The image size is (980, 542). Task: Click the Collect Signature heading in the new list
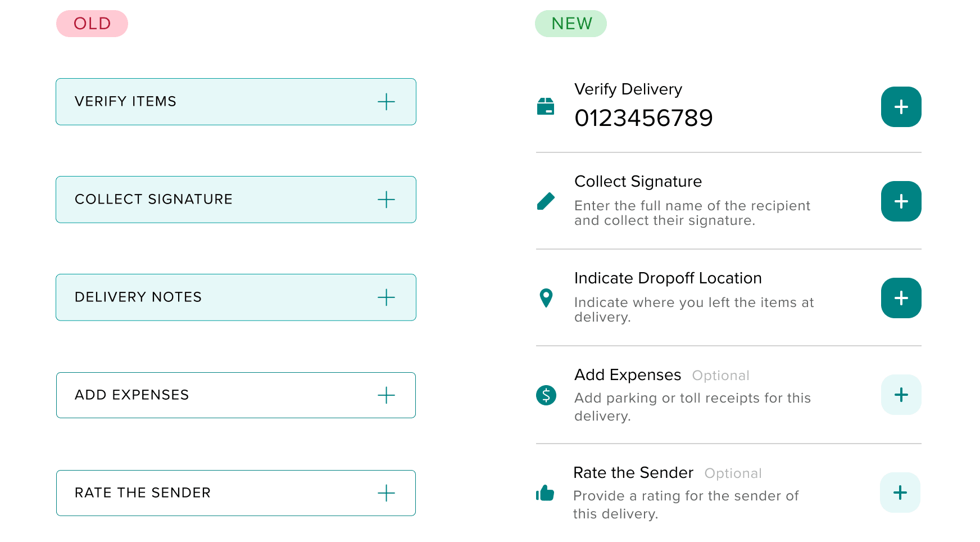coord(638,182)
